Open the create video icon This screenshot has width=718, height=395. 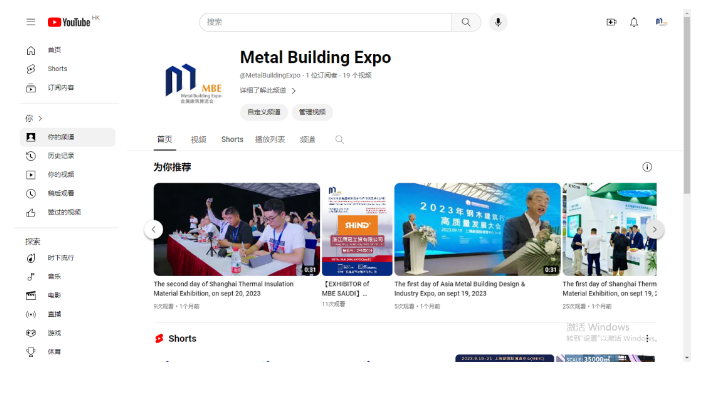(611, 22)
